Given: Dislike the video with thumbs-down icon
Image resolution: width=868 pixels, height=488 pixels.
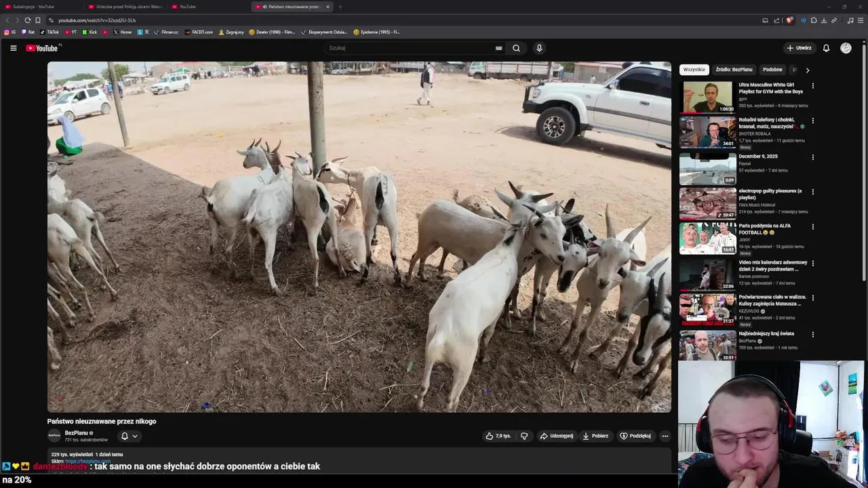Looking at the screenshot, I should (524, 436).
